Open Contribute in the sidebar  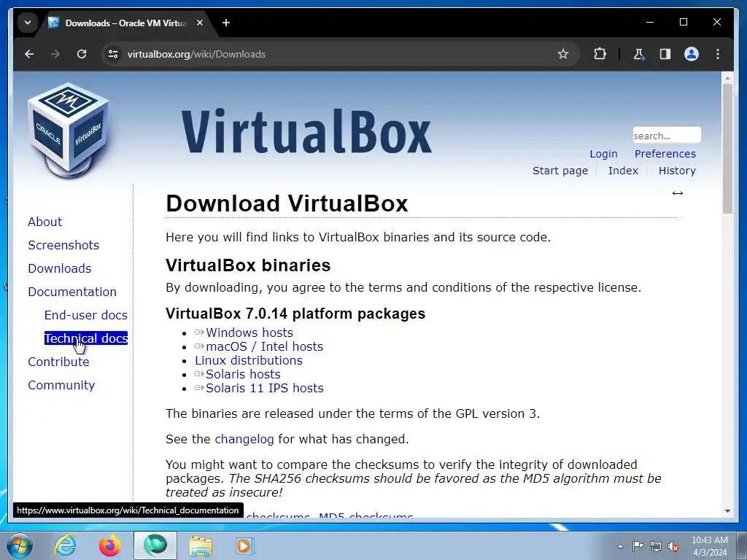[58, 362]
